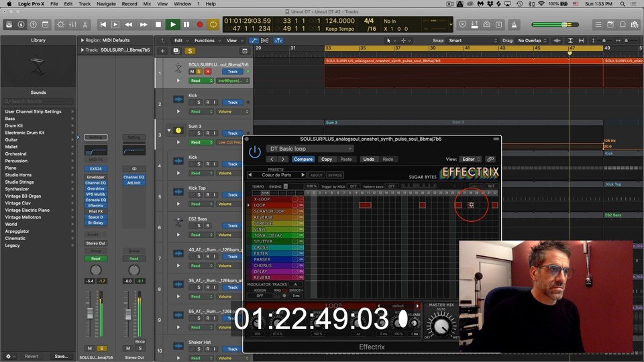Image resolution: width=644 pixels, height=362 pixels.
Task: Open the Track menu in menu bar
Action: point(85,4)
